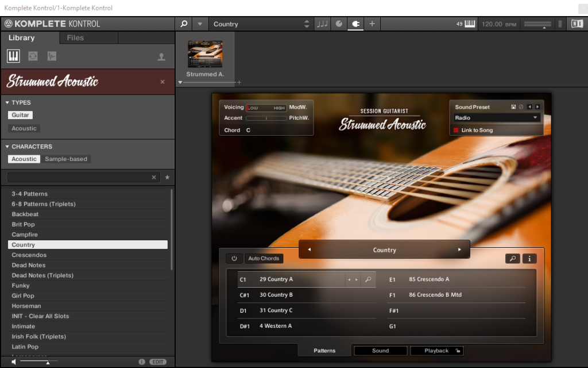Click the Sound Preset save disk icon
This screenshot has width=588, height=368.
tap(513, 107)
